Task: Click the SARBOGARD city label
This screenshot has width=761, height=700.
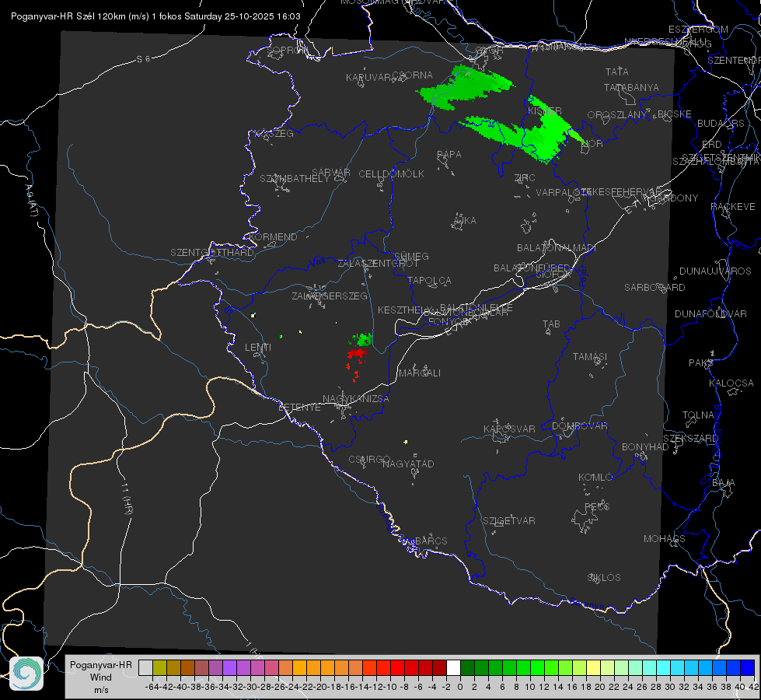Action: coord(655,288)
